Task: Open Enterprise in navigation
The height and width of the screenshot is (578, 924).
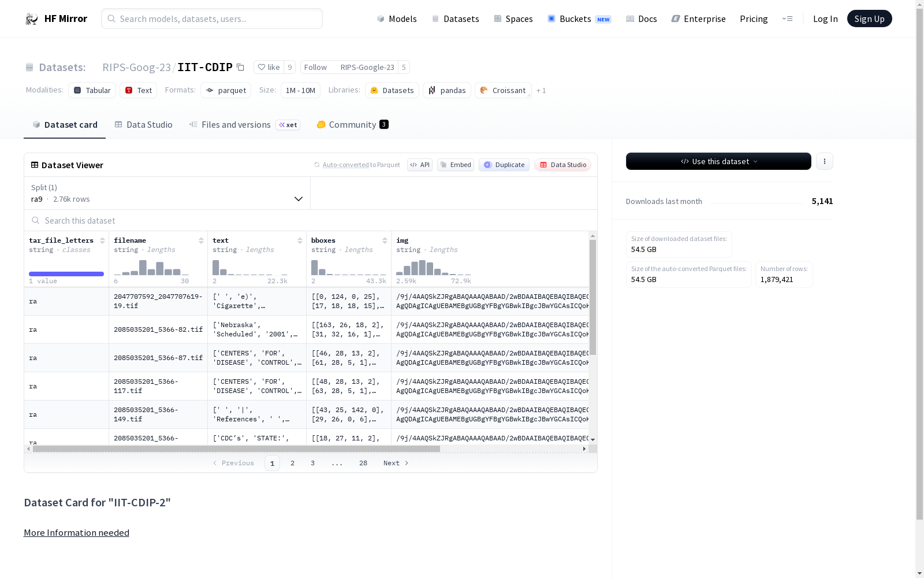Action: pyautogui.click(x=699, y=19)
